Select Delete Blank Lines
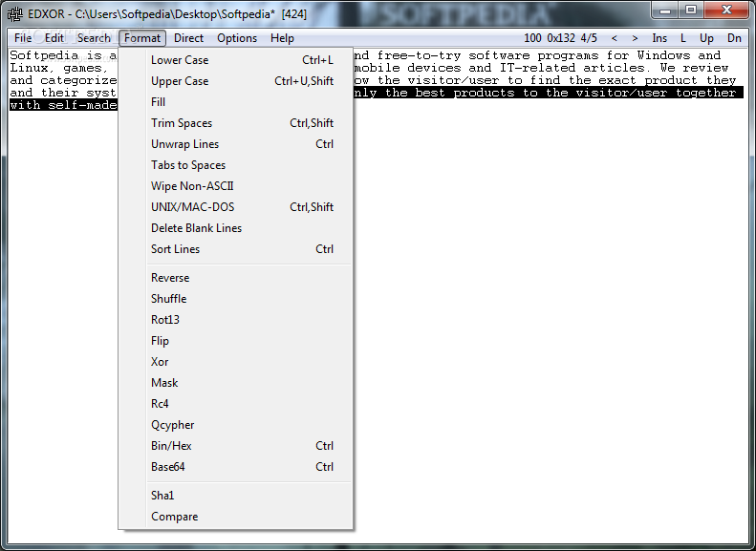 (236, 228)
